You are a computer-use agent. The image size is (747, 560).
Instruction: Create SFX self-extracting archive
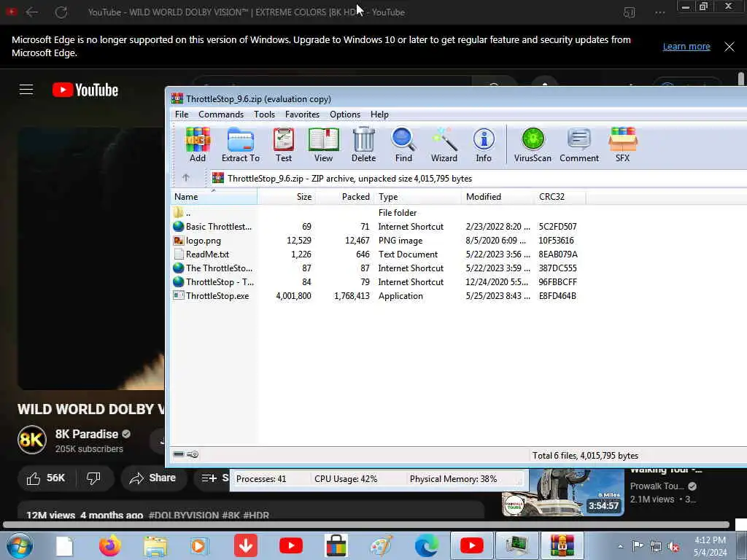[623, 145]
